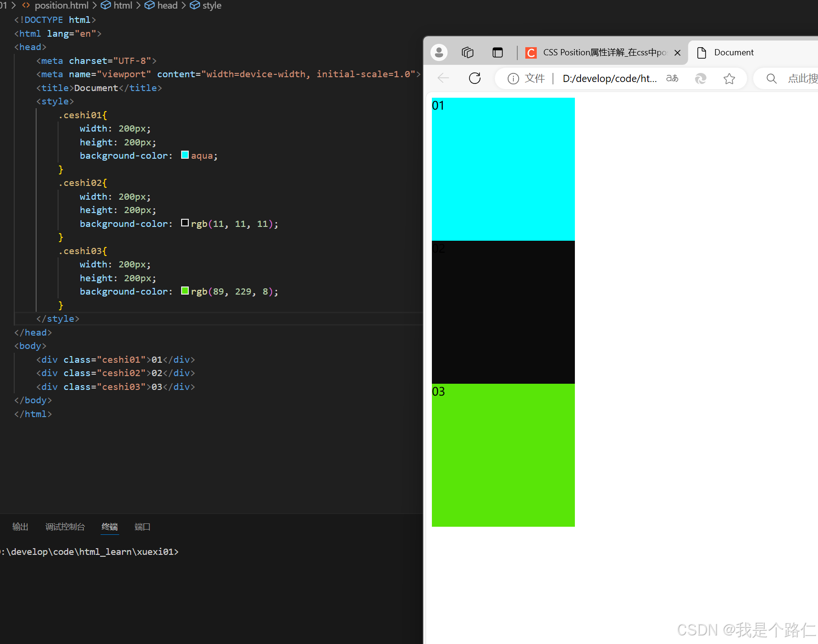Close the CSS Position 属性详解 tab
Image resolution: width=818 pixels, height=644 pixels.
677,52
